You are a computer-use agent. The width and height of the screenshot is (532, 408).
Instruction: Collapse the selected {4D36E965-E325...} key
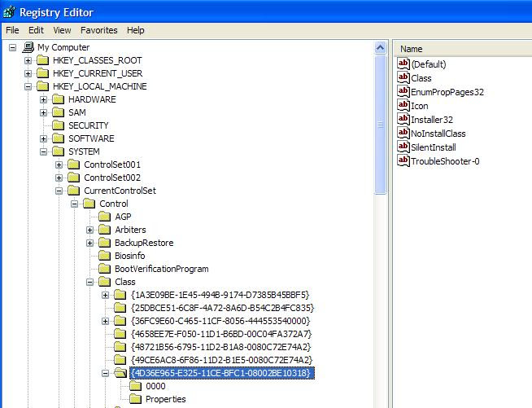(x=106, y=373)
